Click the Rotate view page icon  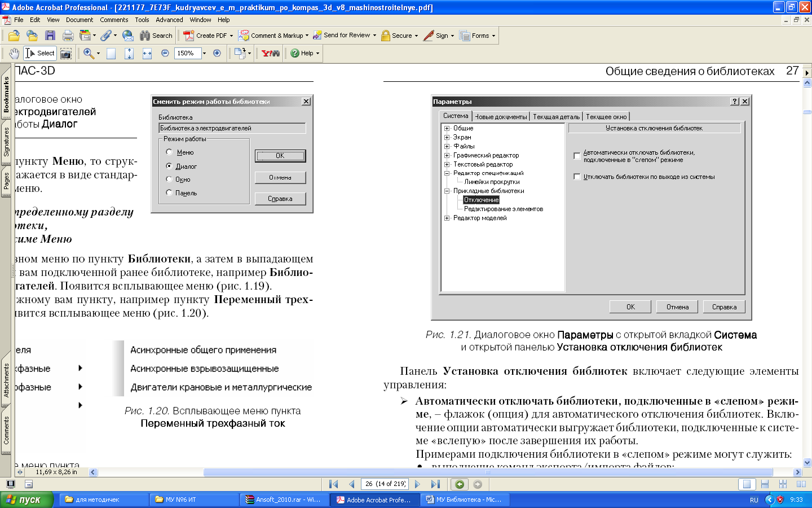(x=240, y=53)
